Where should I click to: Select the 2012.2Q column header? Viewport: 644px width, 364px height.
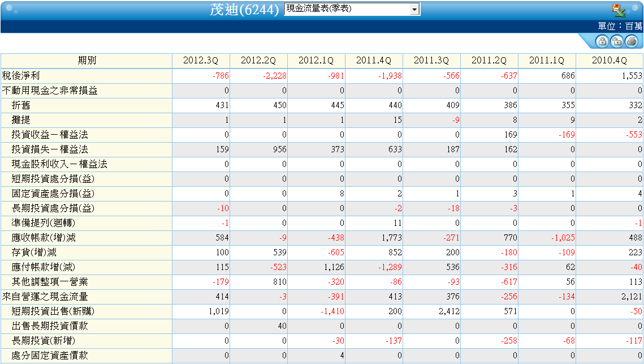(x=258, y=61)
